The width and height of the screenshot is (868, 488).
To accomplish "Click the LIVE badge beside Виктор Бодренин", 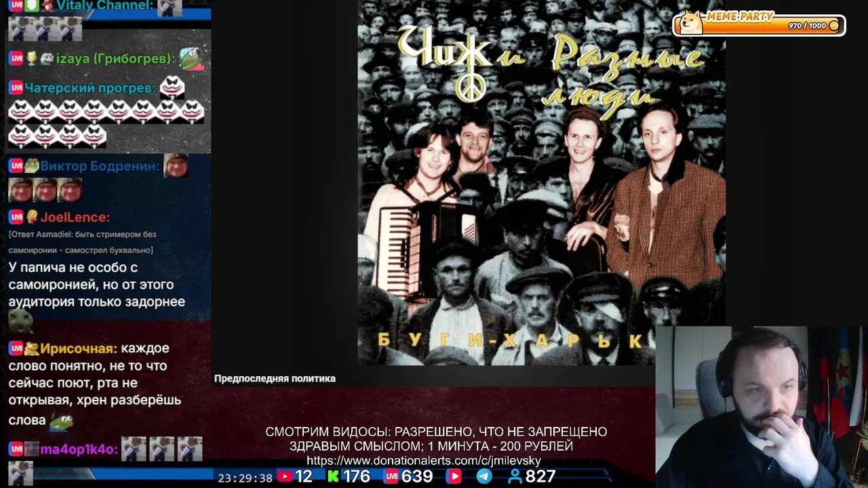I will click(16, 166).
